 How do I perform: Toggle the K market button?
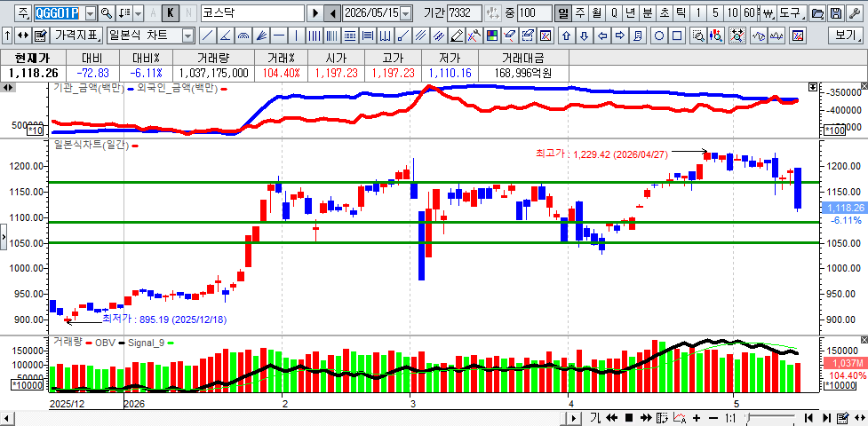click(171, 12)
